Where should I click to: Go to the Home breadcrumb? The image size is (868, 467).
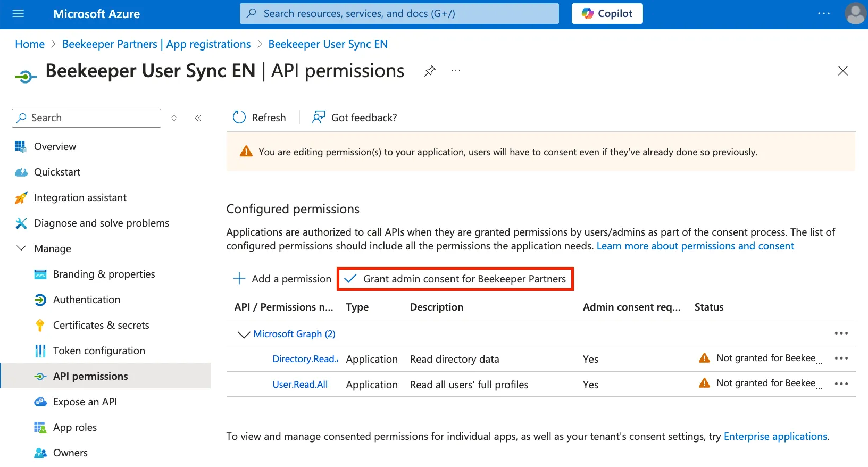pyautogui.click(x=30, y=44)
